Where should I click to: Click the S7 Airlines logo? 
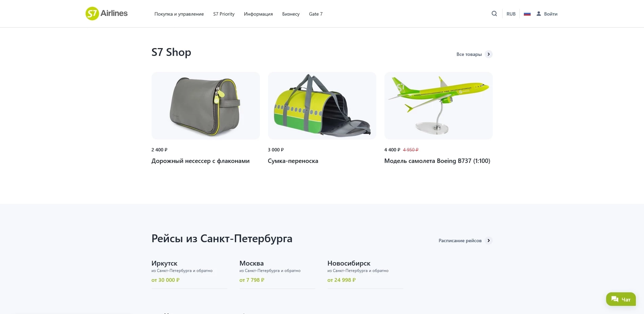point(106,14)
